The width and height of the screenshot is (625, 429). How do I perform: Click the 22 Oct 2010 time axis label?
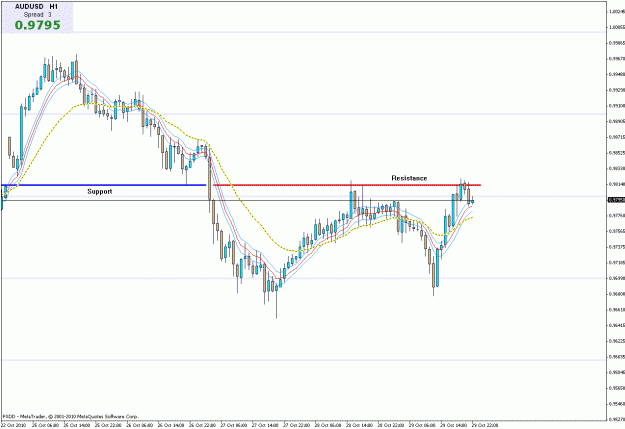[x=14, y=425]
